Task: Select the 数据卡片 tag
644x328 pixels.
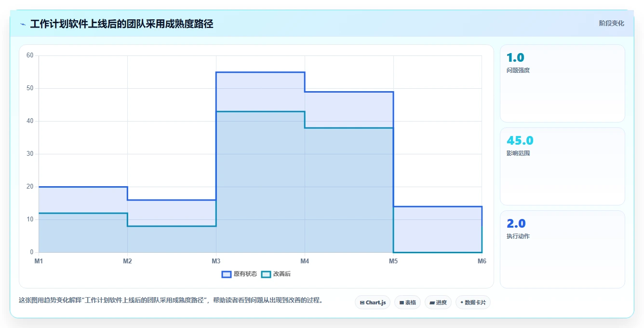Action: click(473, 302)
